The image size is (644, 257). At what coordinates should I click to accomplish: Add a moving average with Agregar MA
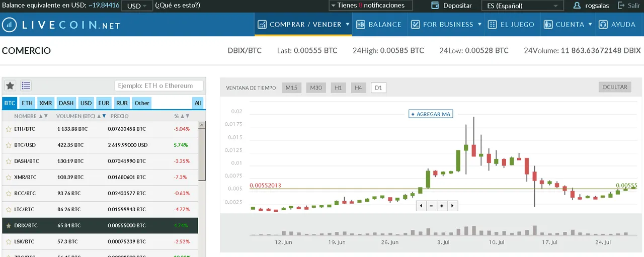[431, 114]
